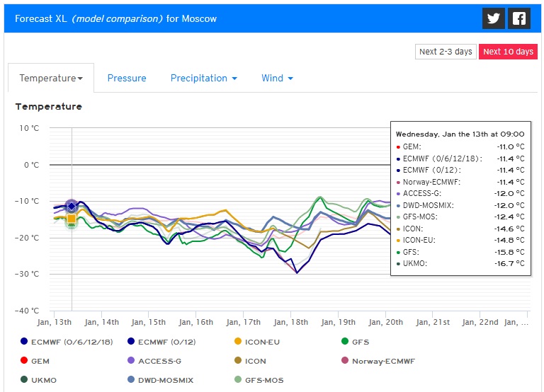544x392 pixels.
Task: Toggle Norway-ECMWF series in legend
Action: click(378, 361)
